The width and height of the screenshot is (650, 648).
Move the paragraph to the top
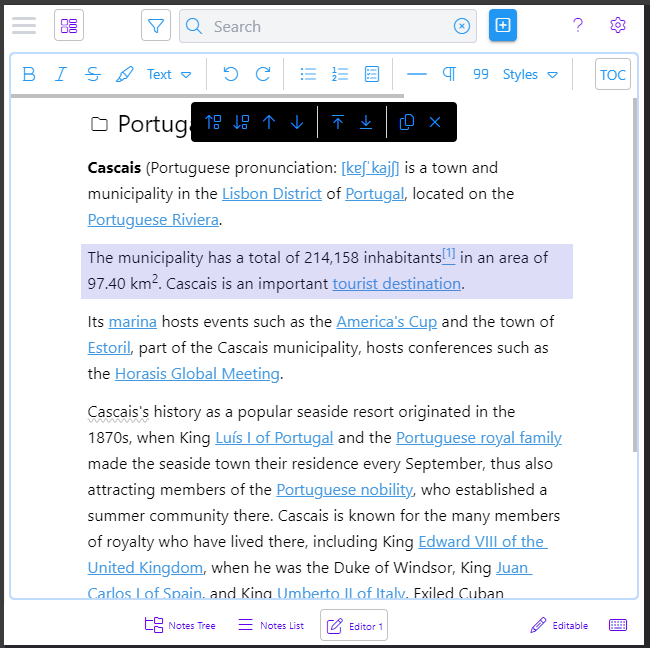point(338,122)
